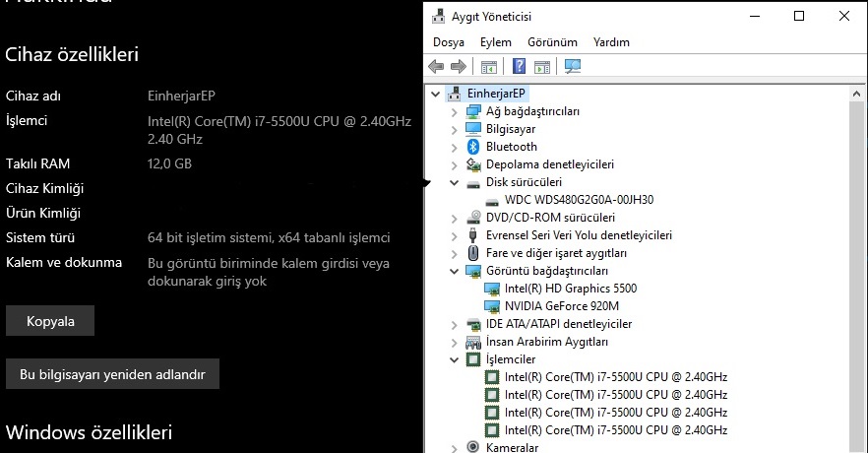Screen dimensions: 868x453
Task: Collapse the Görüntü bağdaştırıcıları node
Action: tap(454, 271)
